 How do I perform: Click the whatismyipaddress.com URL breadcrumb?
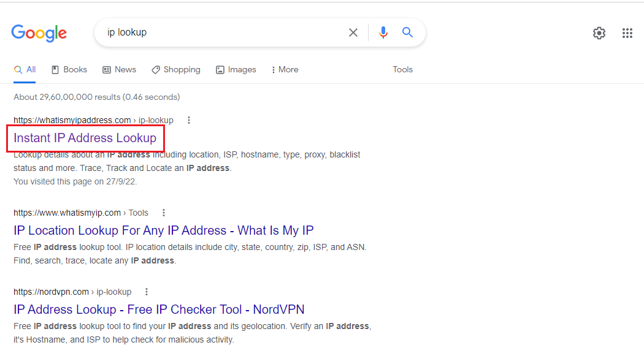(x=93, y=120)
